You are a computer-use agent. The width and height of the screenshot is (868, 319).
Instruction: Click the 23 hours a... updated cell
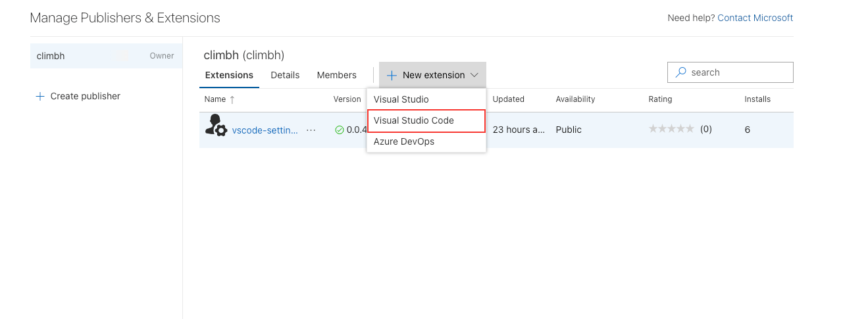click(x=519, y=130)
